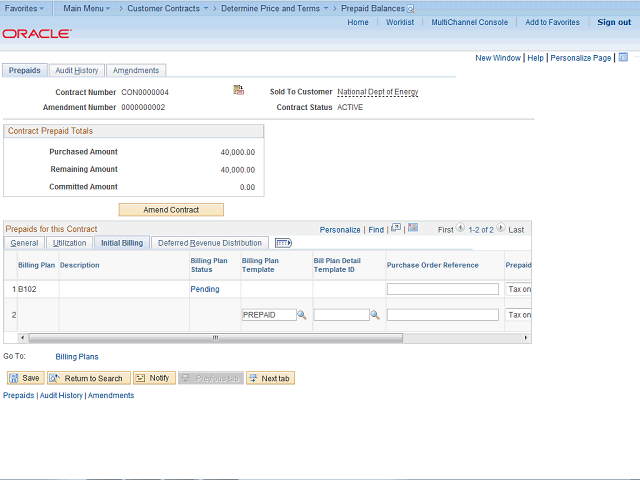Viewport: 640px width, 480px height.
Task: Click the Help link
Action: click(x=536, y=58)
